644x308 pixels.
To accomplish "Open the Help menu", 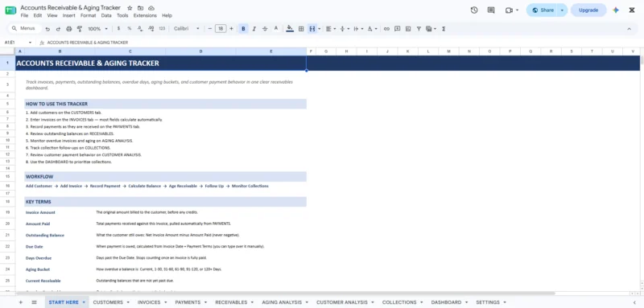I will pos(167,15).
